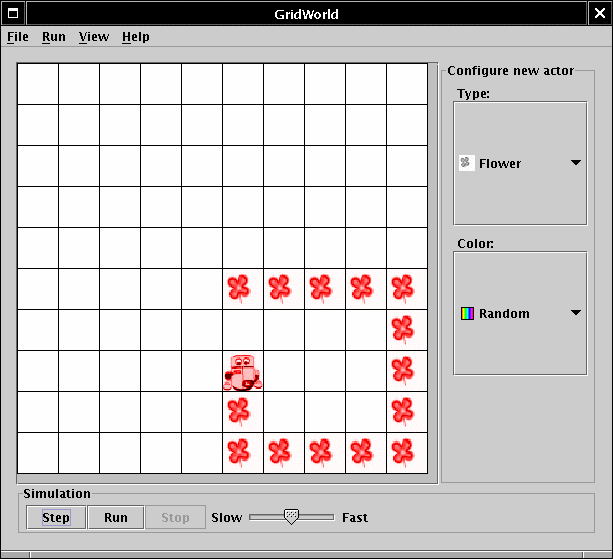Click the Slow end of speed slider

(227, 518)
